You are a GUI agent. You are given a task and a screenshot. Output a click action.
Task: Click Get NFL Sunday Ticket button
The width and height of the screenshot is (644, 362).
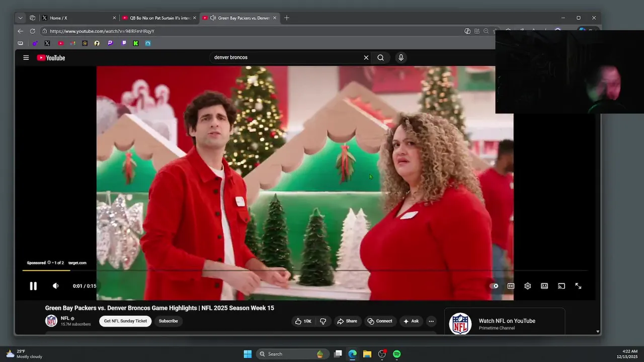click(x=125, y=321)
